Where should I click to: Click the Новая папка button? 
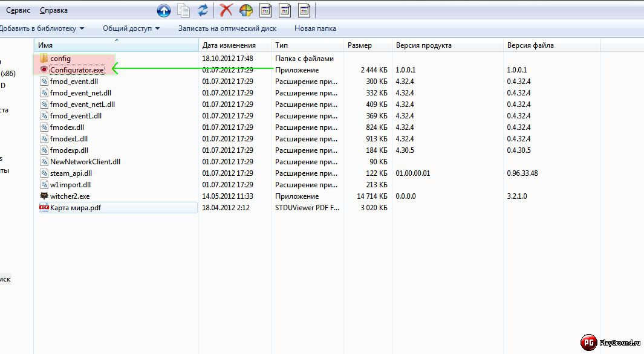pos(315,28)
